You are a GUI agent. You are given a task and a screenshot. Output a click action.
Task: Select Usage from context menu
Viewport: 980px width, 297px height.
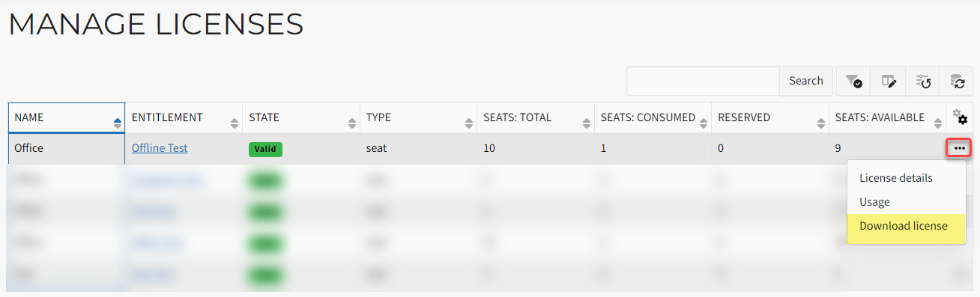click(874, 202)
